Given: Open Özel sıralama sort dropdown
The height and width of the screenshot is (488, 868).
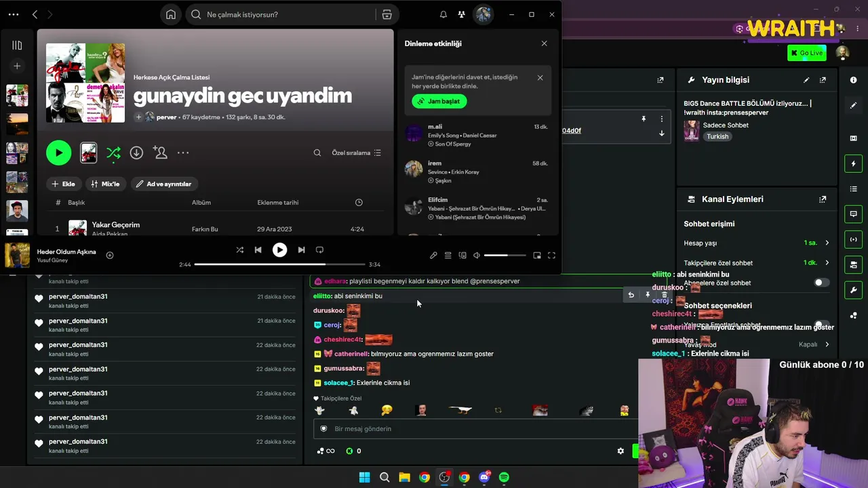Looking at the screenshot, I should [356, 152].
